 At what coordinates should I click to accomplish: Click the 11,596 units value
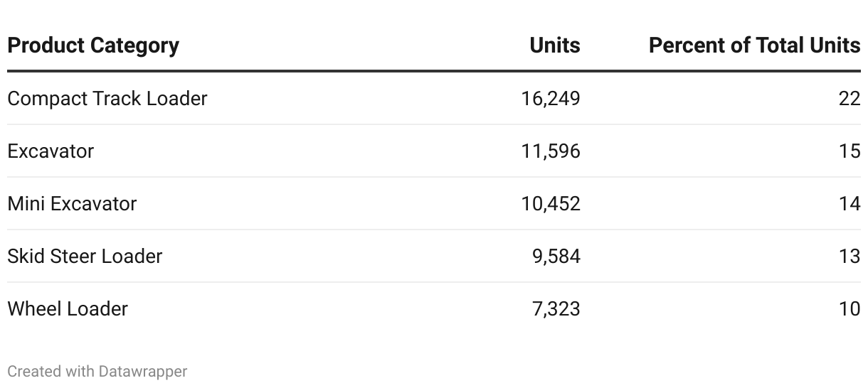(551, 151)
